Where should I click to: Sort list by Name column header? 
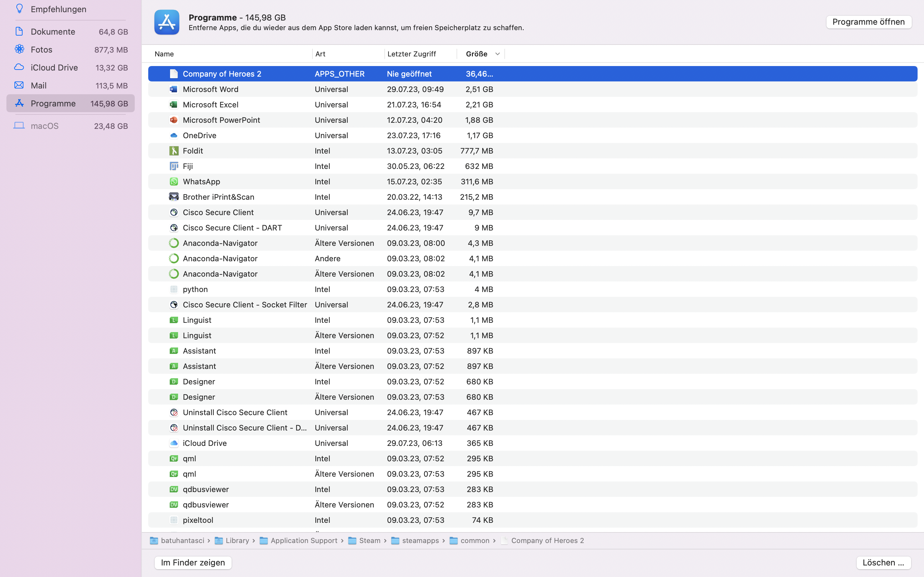(164, 54)
